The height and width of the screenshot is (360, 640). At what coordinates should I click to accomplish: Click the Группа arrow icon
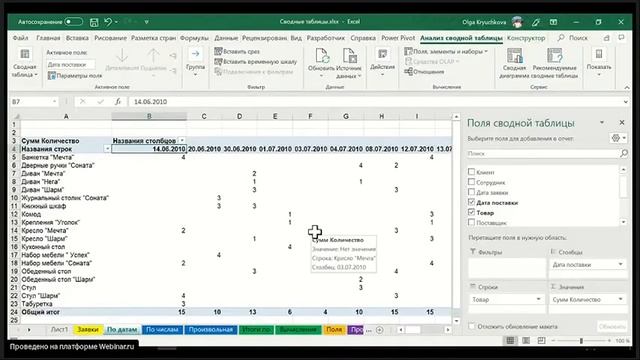(x=196, y=53)
